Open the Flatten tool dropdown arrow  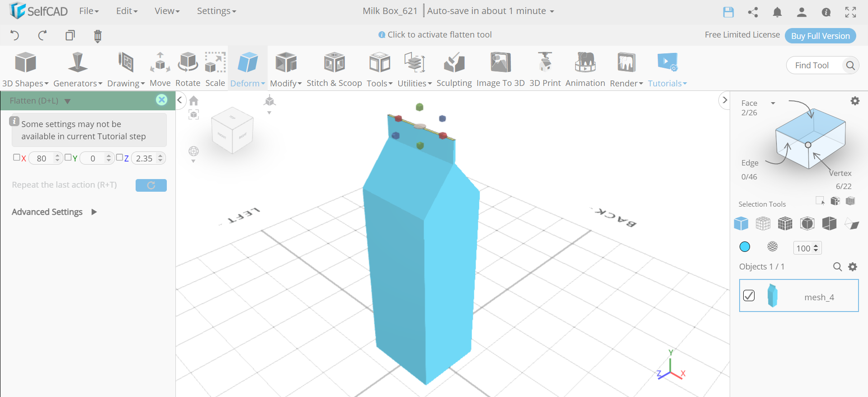[x=67, y=101]
